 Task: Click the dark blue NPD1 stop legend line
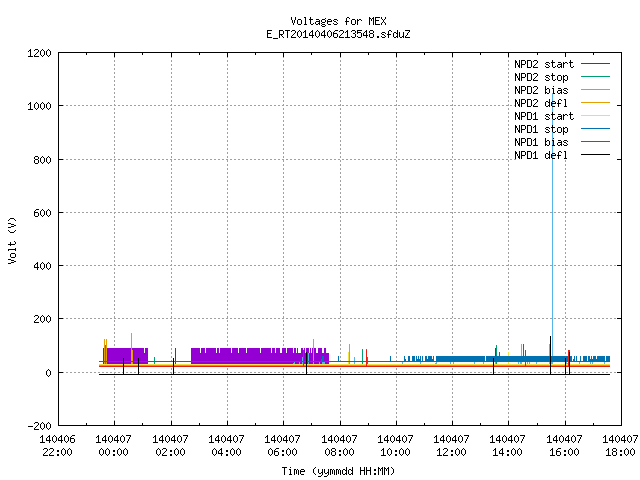click(595, 129)
